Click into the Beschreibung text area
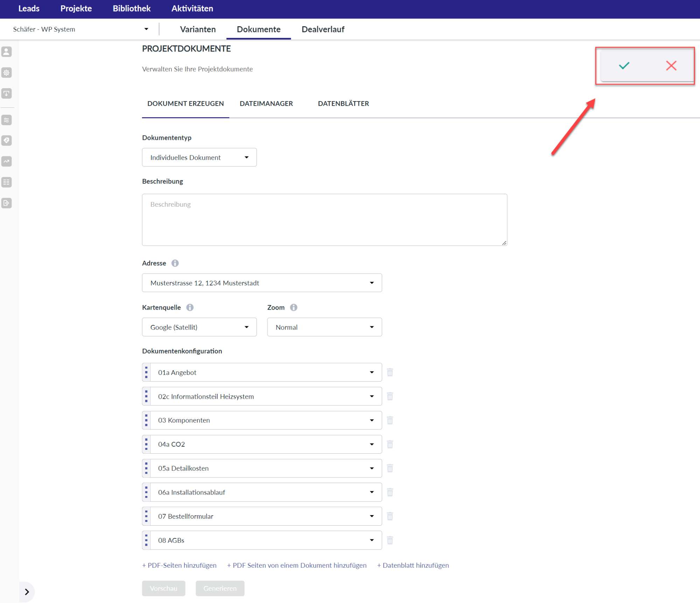The width and height of the screenshot is (700, 603). (x=324, y=220)
